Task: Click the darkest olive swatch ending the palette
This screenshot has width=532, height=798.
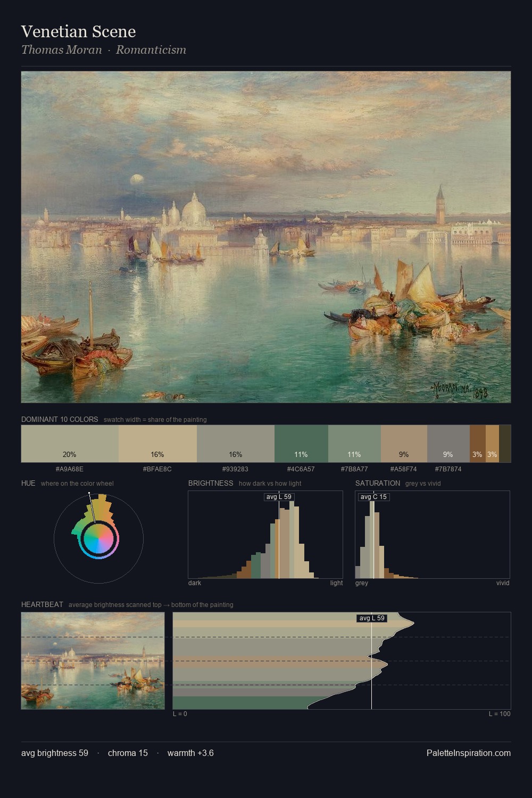Action: click(x=505, y=443)
